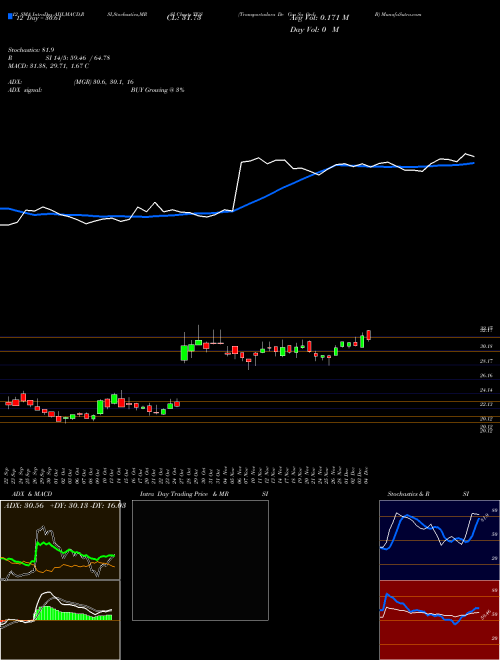Click the 'Stochastics: 81.9' reading
Viewport: 500px width, 660px height.
click(x=31, y=50)
